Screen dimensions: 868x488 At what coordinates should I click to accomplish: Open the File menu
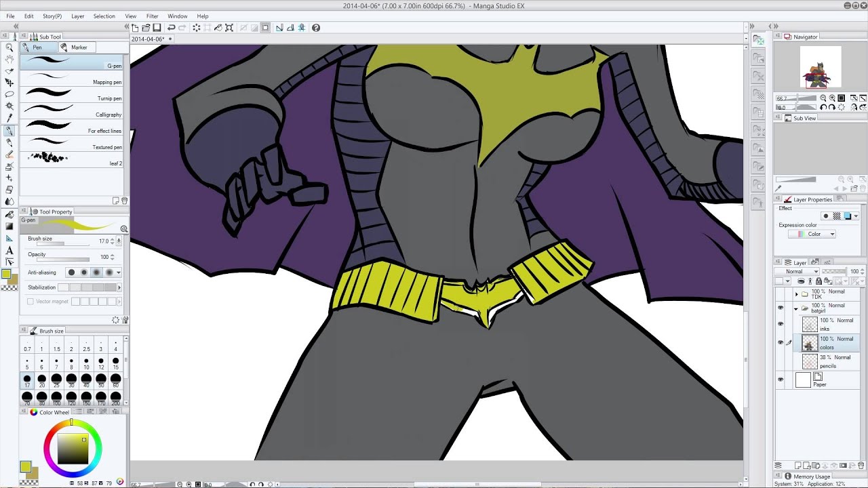tap(10, 16)
